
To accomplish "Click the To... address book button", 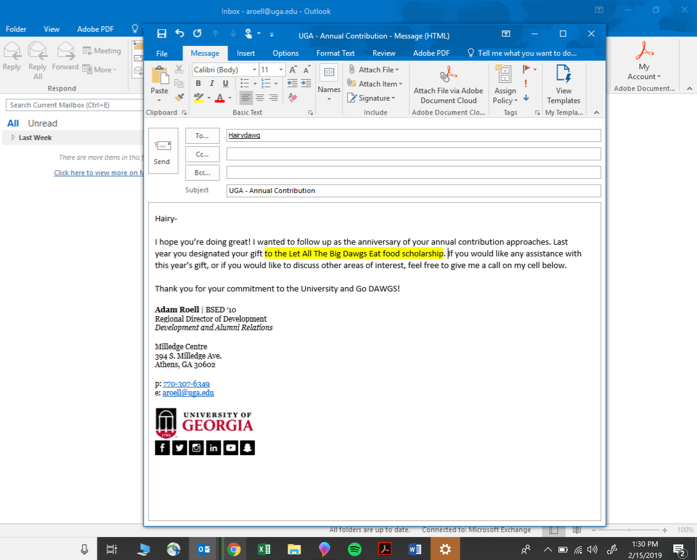I will point(202,136).
